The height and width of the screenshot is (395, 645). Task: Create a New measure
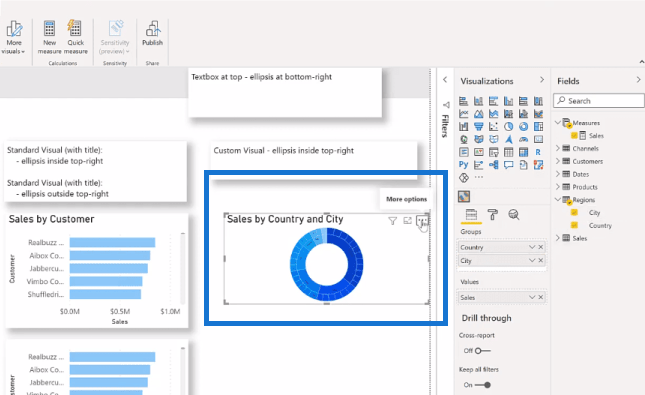coord(49,37)
